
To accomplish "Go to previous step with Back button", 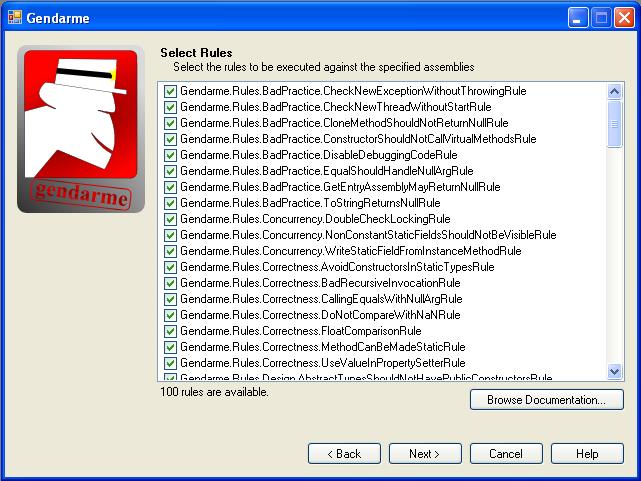I will click(x=344, y=454).
